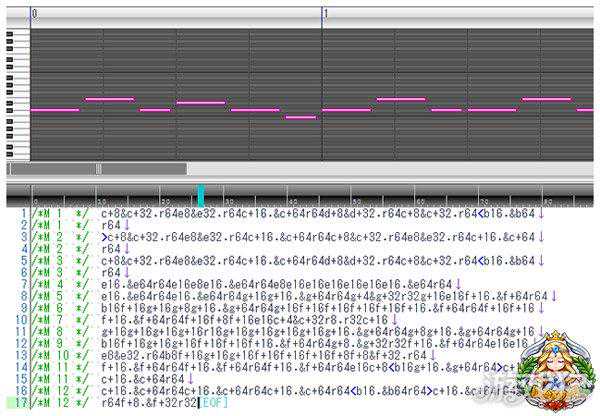Select the lowest pink note before measure 1
The image size is (600, 416).
[300, 117]
